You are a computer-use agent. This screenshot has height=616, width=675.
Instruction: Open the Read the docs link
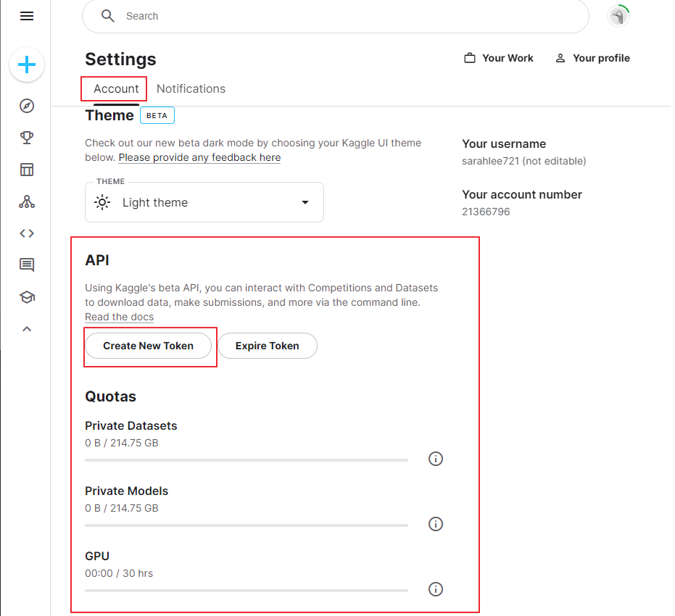(x=119, y=317)
